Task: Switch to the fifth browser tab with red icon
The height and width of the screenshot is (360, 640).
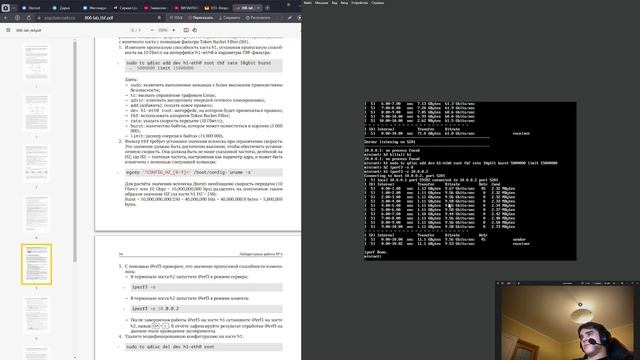Action: tap(156, 8)
